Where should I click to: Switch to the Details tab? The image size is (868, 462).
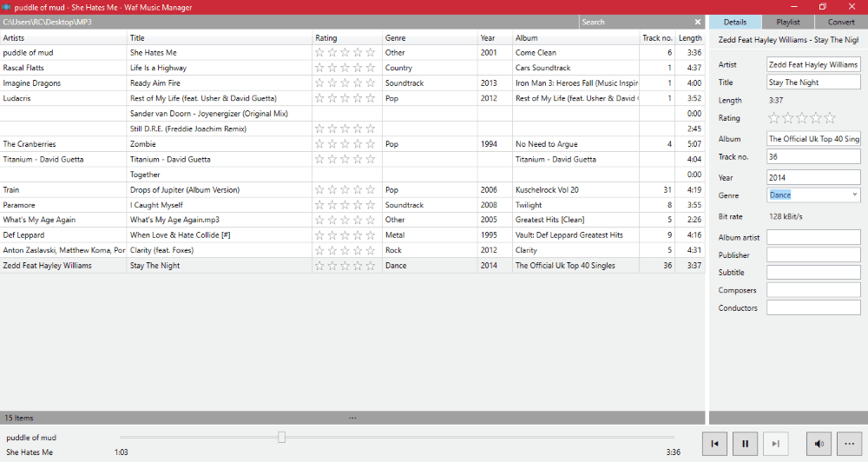[x=734, y=23]
